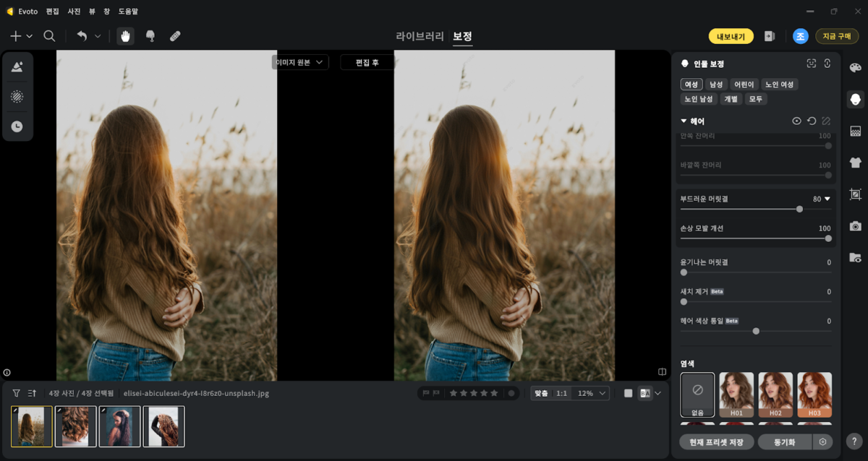Open the search magnifier tool
This screenshot has width=868, height=461.
pos(49,36)
